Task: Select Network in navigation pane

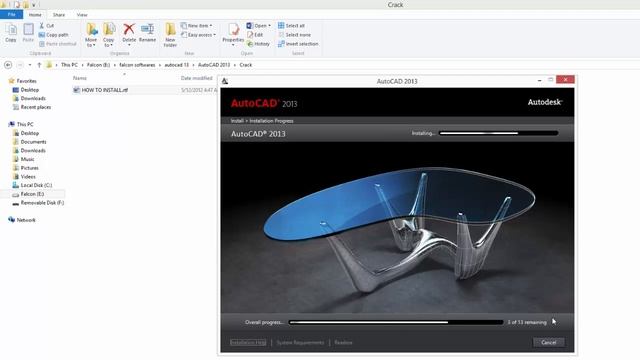Action: [22, 220]
